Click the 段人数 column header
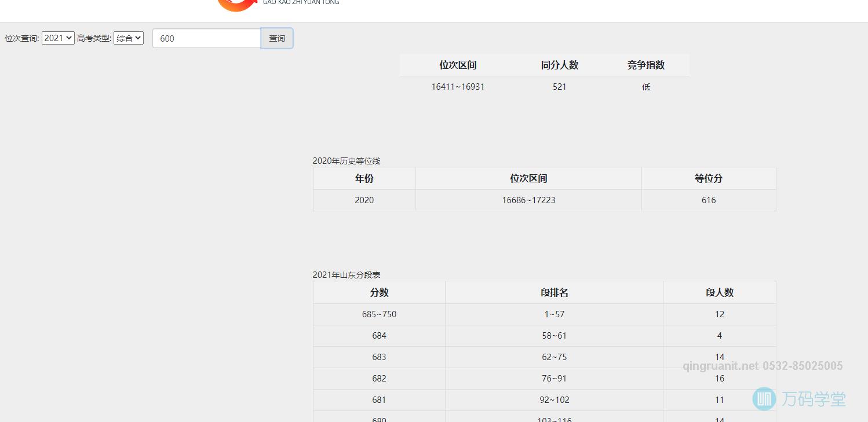Image resolution: width=868 pixels, height=422 pixels. (719, 292)
